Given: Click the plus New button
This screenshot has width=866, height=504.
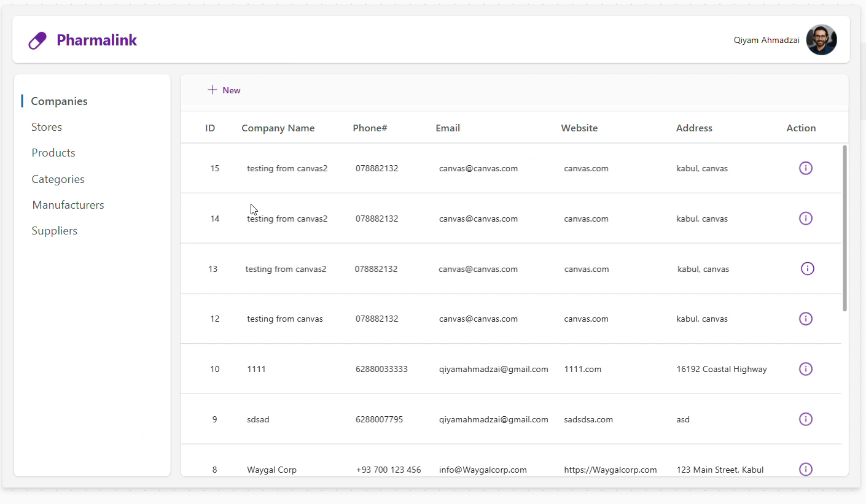Looking at the screenshot, I should [x=224, y=90].
